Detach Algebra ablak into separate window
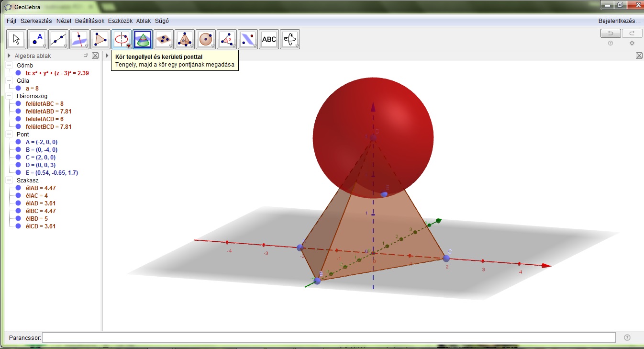The image size is (644, 349). pyautogui.click(x=86, y=56)
